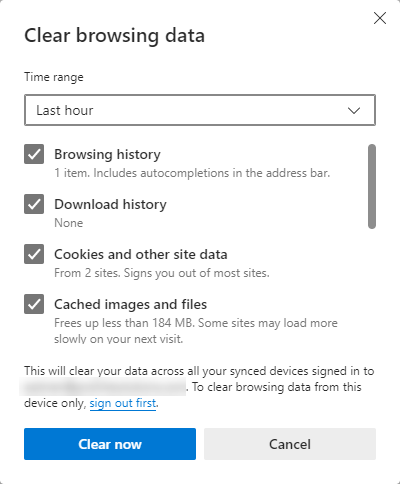Click the Clear now button
The image size is (400, 484).
click(x=110, y=444)
